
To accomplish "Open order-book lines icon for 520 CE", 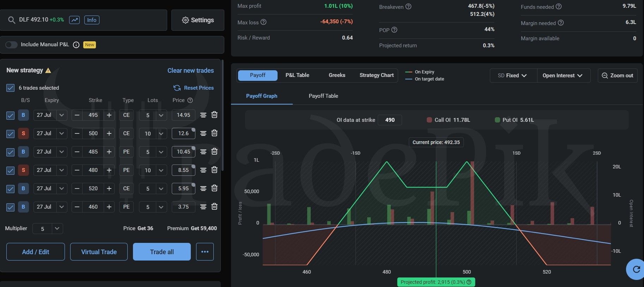I will (x=203, y=189).
